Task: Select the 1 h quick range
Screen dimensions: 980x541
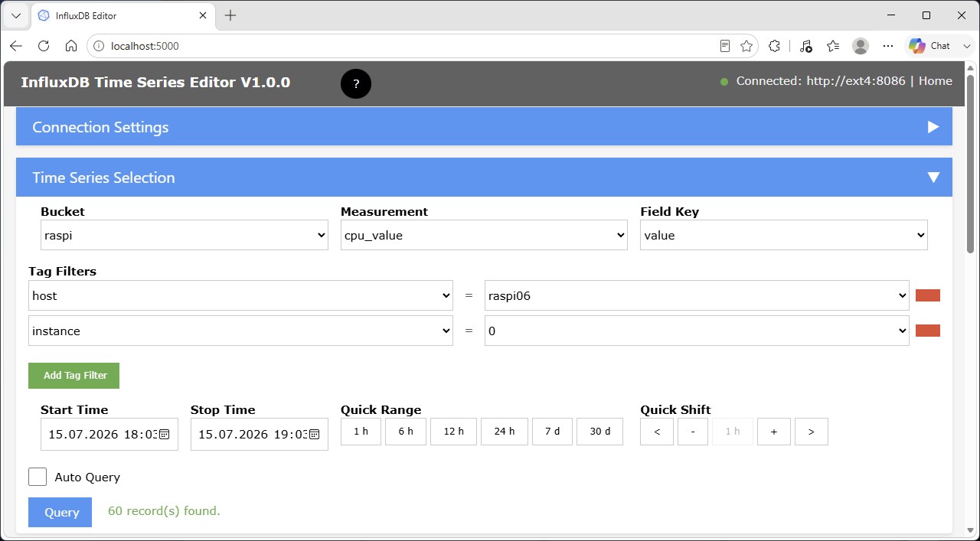Action: (x=361, y=432)
